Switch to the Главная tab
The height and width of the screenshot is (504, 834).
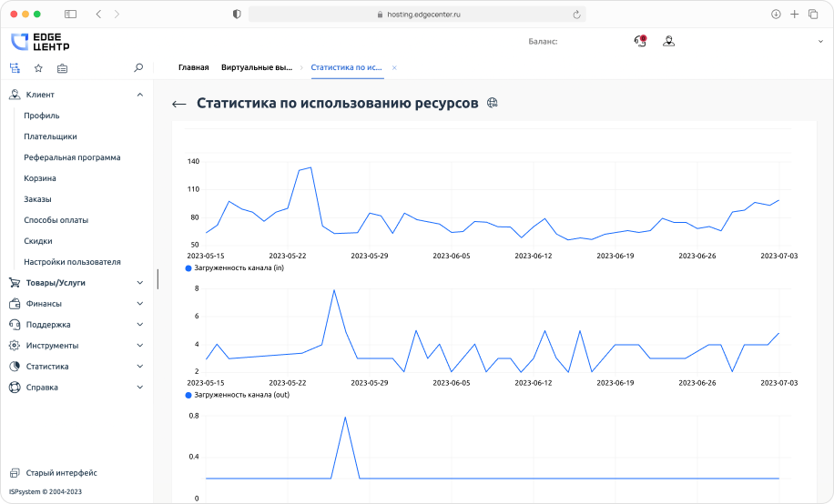click(193, 67)
